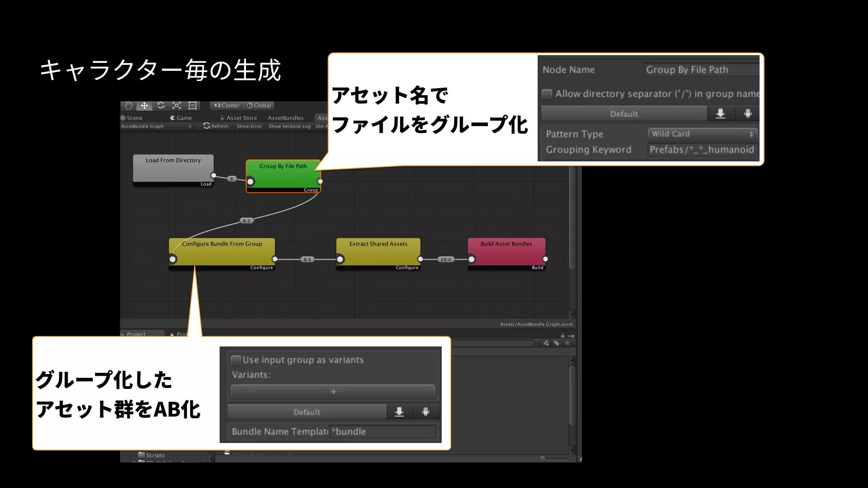Select the Rotate tool
The height and width of the screenshot is (488, 868).
click(161, 105)
